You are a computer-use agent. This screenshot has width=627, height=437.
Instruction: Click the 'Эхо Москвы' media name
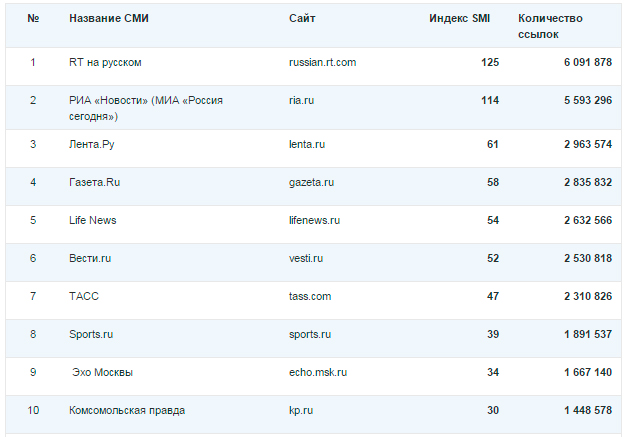(102, 372)
